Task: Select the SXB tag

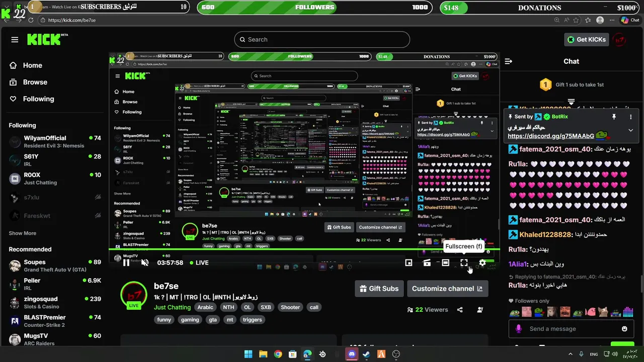Action: click(266, 307)
